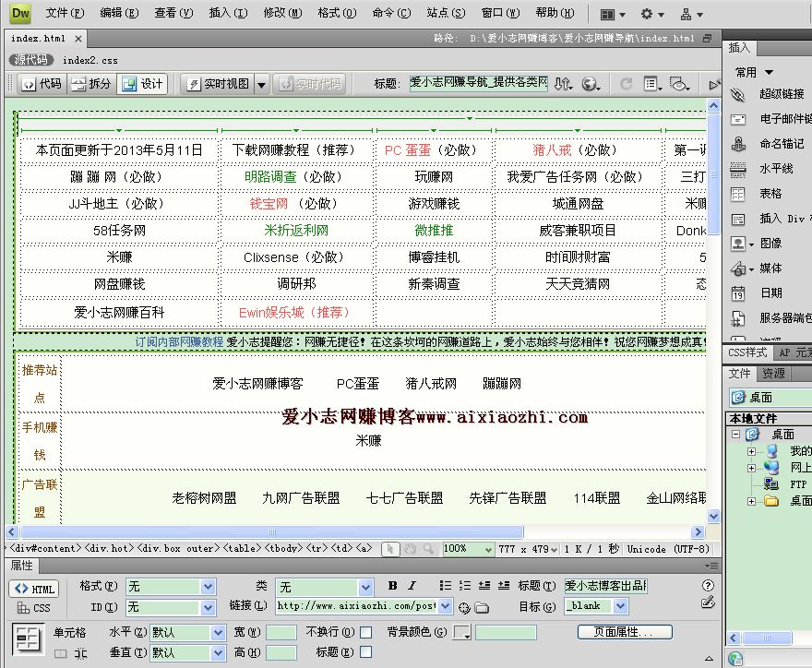Click Ordered List icon in Properties
812x668 pixels.
464,586
